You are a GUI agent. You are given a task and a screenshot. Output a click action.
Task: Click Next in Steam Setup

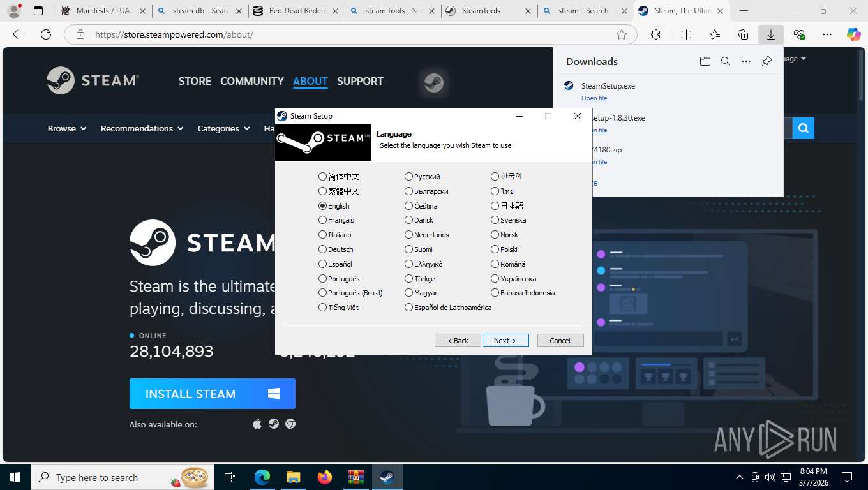(505, 341)
